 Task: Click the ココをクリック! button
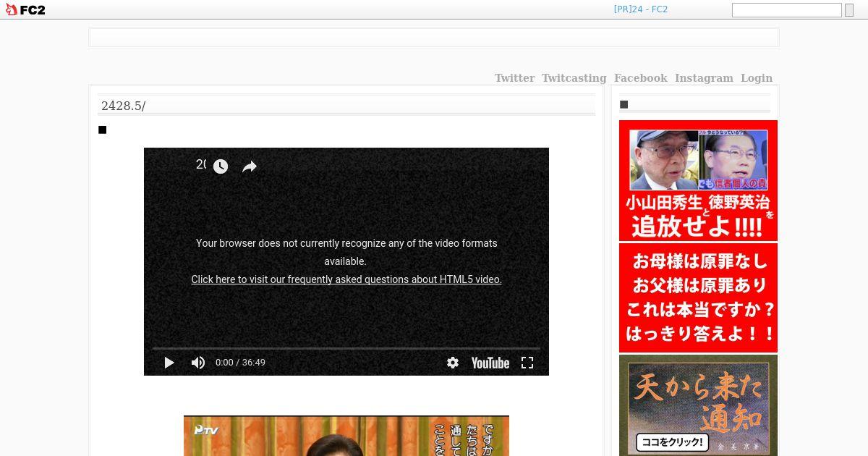(672, 442)
